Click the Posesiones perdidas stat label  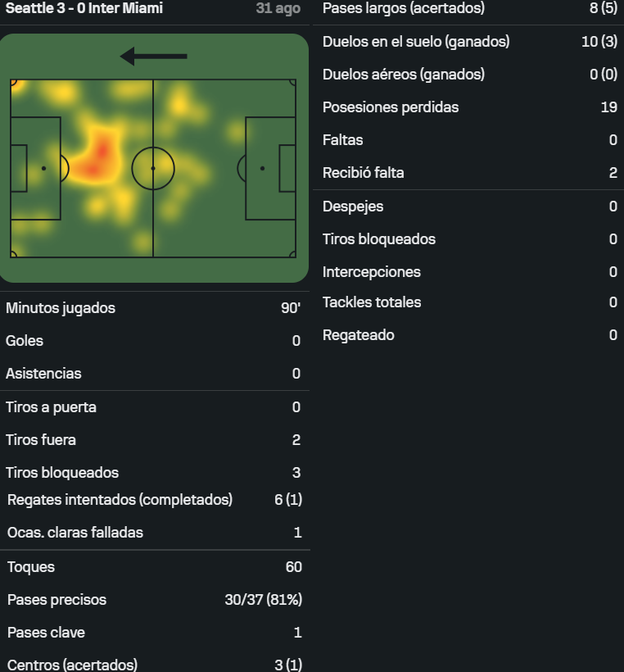(x=391, y=107)
